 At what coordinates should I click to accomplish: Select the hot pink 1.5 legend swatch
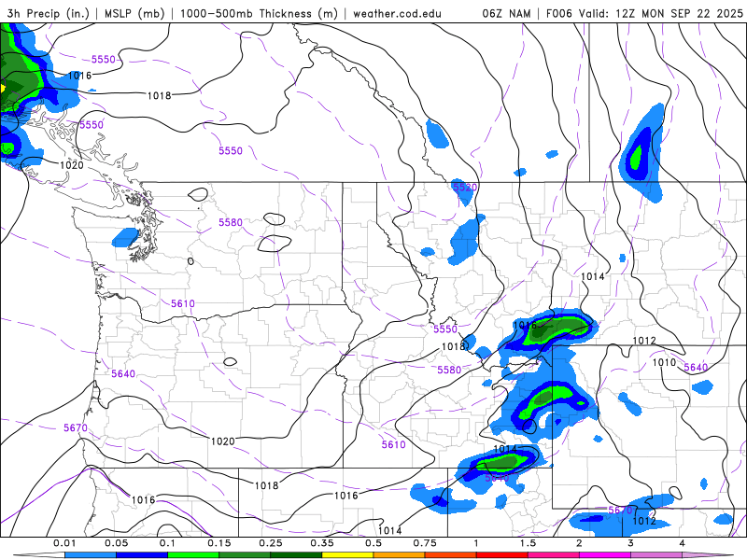click(x=554, y=555)
